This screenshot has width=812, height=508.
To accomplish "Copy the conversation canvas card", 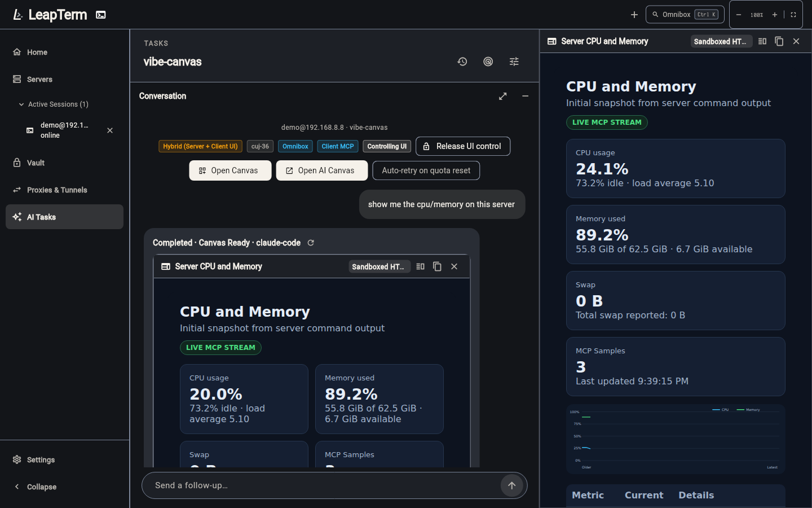I will click(437, 266).
